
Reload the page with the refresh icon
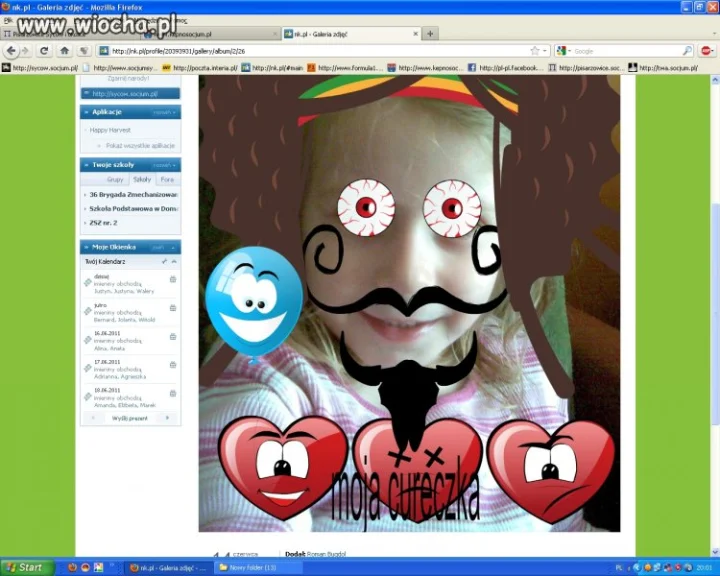point(44,51)
